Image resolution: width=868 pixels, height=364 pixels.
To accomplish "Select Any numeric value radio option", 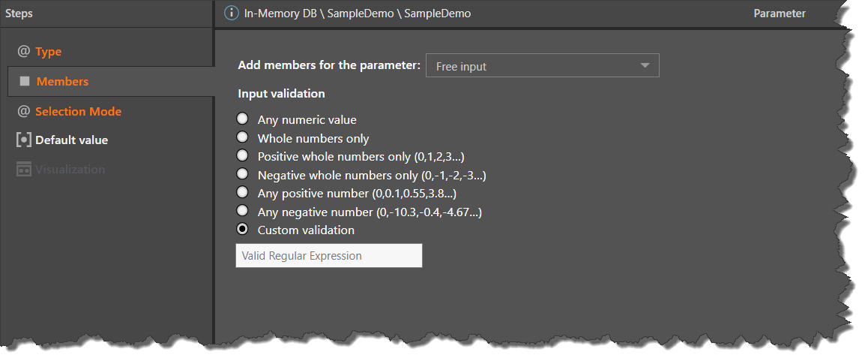I will pyautogui.click(x=242, y=119).
